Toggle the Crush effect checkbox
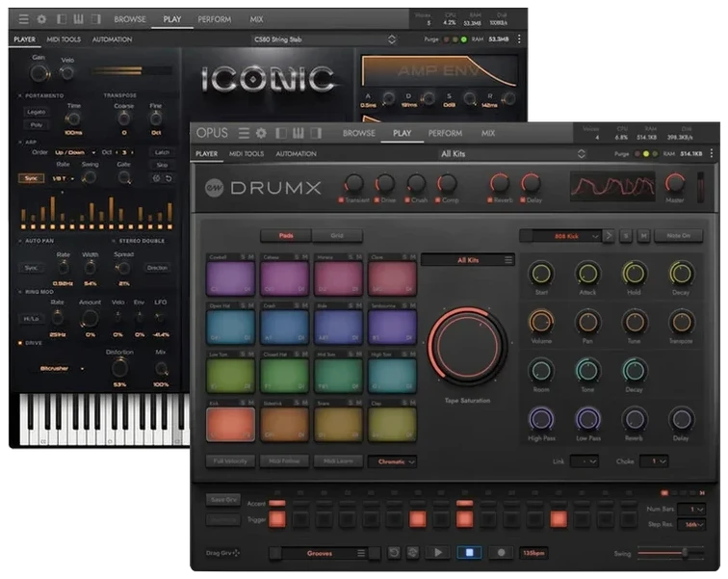The width and height of the screenshot is (728, 579). click(x=407, y=200)
